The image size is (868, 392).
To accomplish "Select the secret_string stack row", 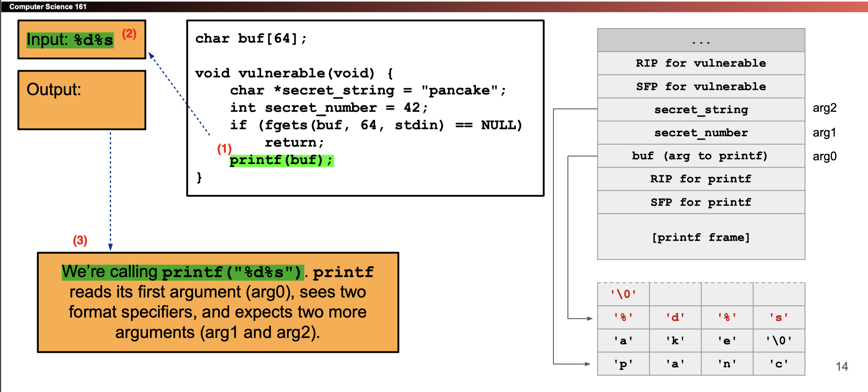I will 701,110.
